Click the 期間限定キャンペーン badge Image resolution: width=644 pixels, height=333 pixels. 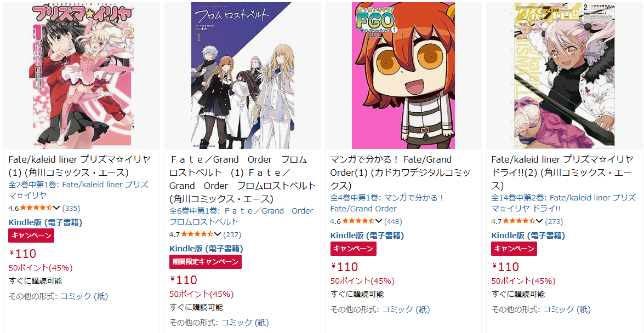click(x=206, y=262)
